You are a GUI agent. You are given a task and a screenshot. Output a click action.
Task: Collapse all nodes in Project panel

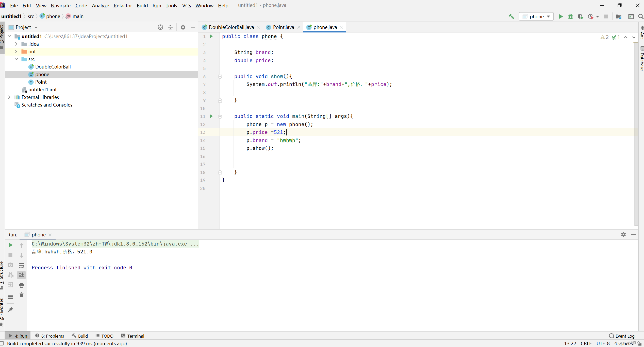(x=170, y=27)
